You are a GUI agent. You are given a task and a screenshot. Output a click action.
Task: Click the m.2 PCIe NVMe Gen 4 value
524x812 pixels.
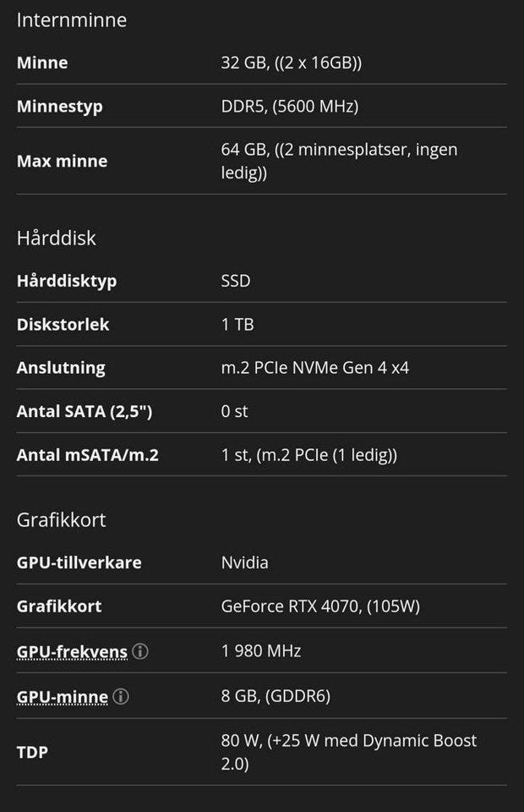point(315,368)
